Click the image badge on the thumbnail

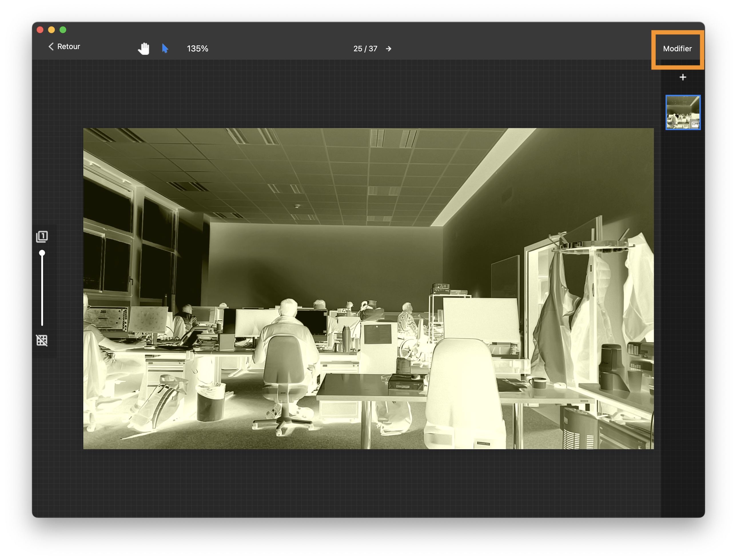click(x=695, y=124)
